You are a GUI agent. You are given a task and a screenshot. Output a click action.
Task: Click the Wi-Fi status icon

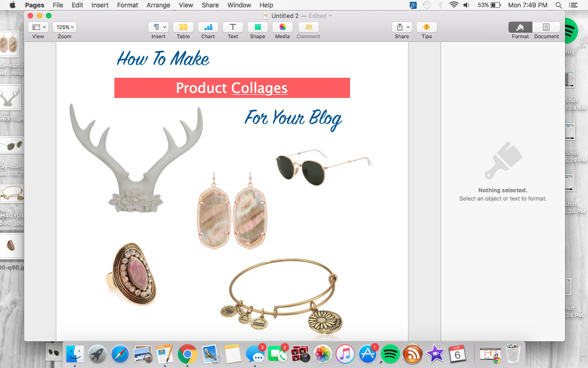tap(454, 5)
